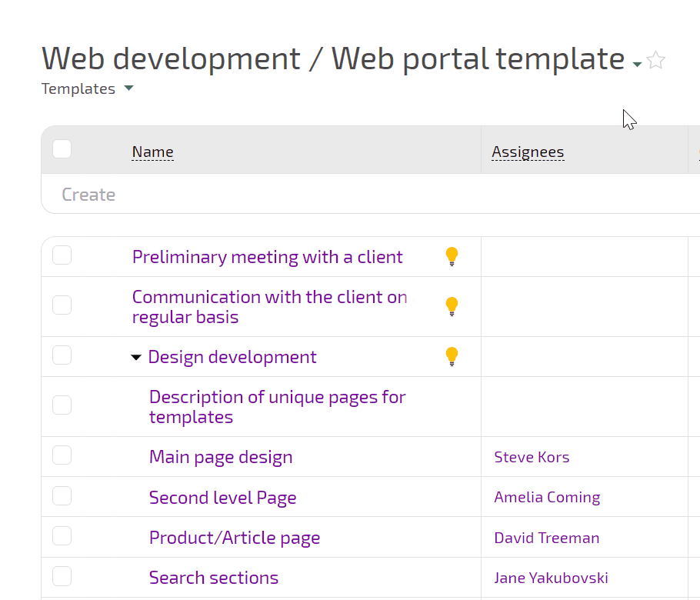The image size is (700, 600).
Task: Select the Main page design checkbox
Action: [x=62, y=455]
